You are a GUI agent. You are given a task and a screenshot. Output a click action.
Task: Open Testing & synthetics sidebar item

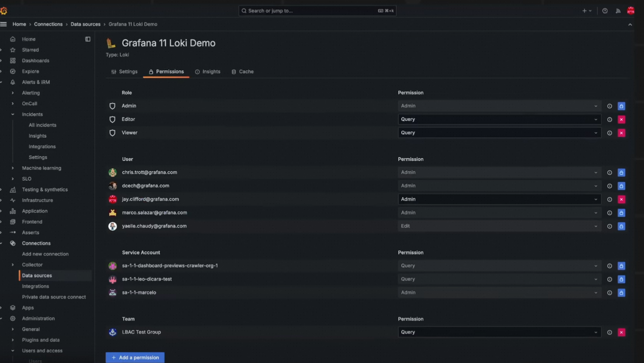(45, 190)
